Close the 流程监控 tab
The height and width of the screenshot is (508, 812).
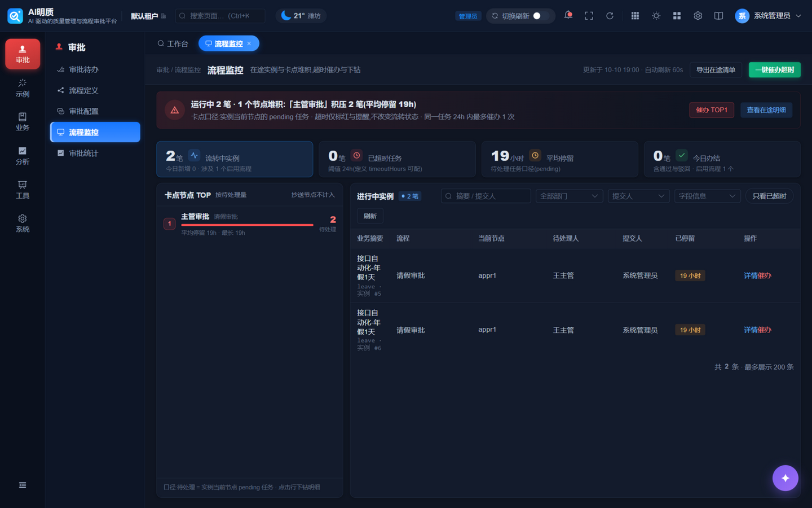[249, 43]
